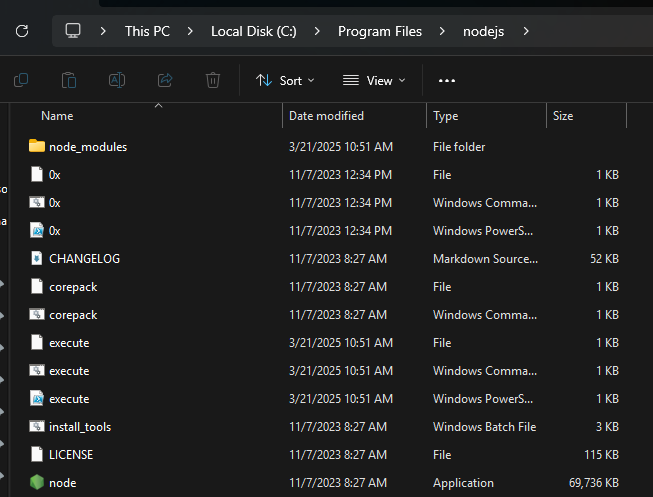Viewport: 653px width, 497px height.
Task: Select the green node application icon
Action: (37, 482)
